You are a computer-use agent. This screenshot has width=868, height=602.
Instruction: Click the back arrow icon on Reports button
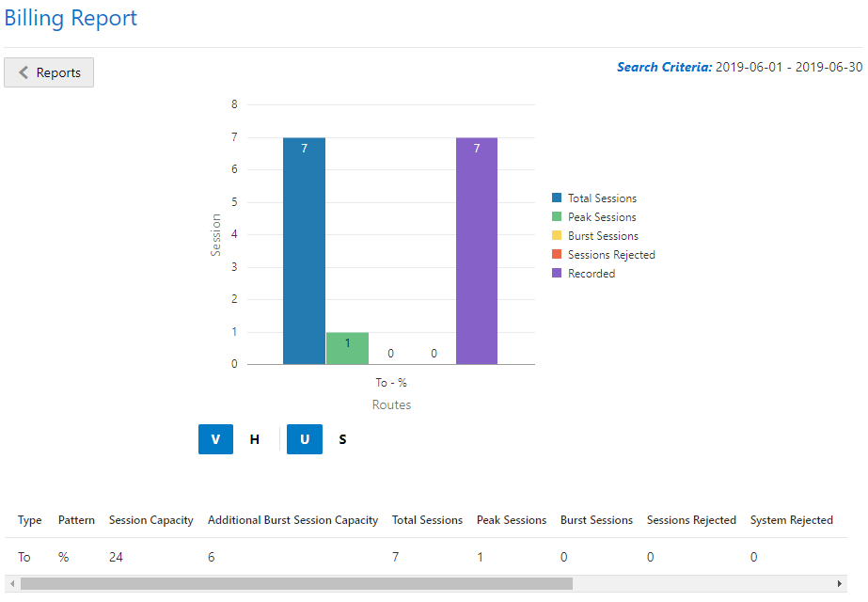tap(24, 72)
